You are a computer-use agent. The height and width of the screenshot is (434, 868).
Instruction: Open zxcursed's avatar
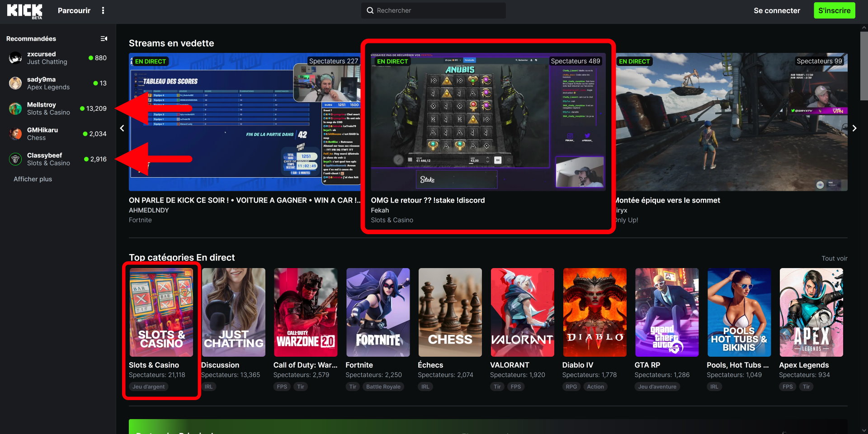(x=15, y=58)
